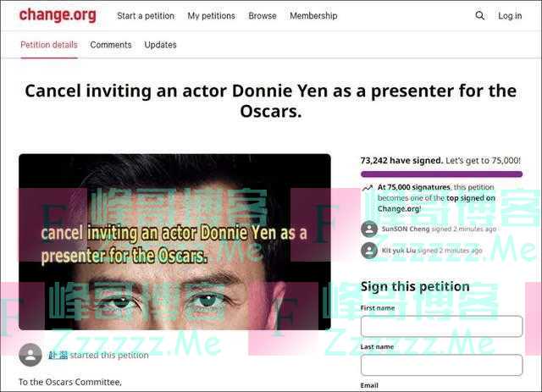Open the Membership page
This screenshot has height=392, width=542.
313,16
